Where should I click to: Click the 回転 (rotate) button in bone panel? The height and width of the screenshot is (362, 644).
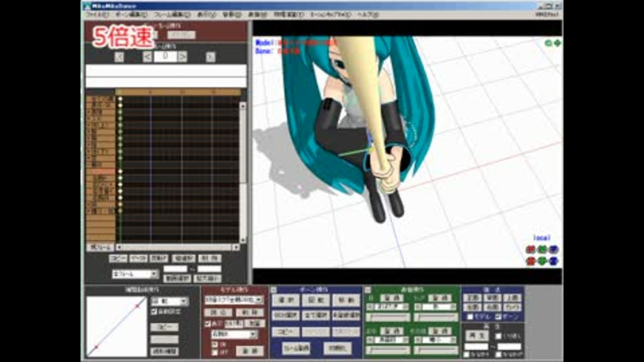point(316,300)
